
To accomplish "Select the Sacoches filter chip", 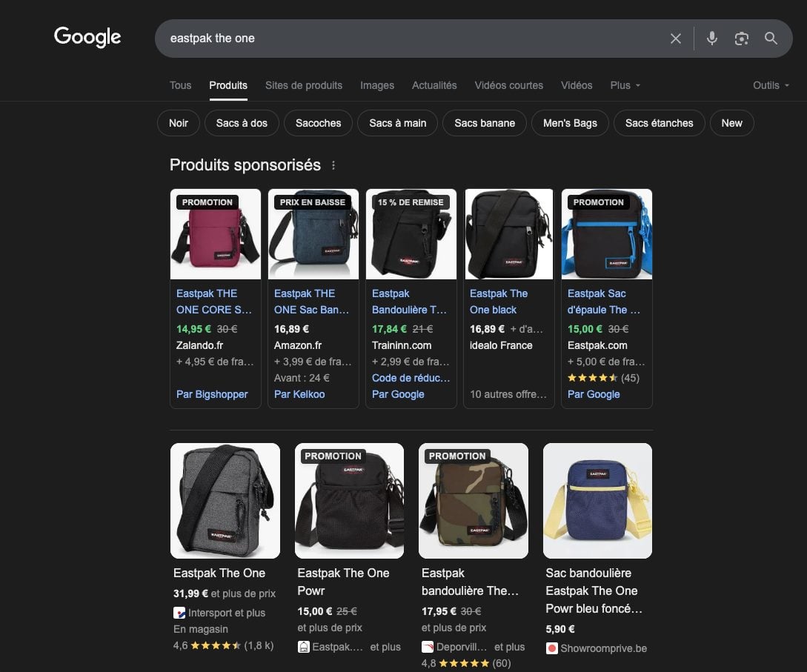I will click(318, 123).
